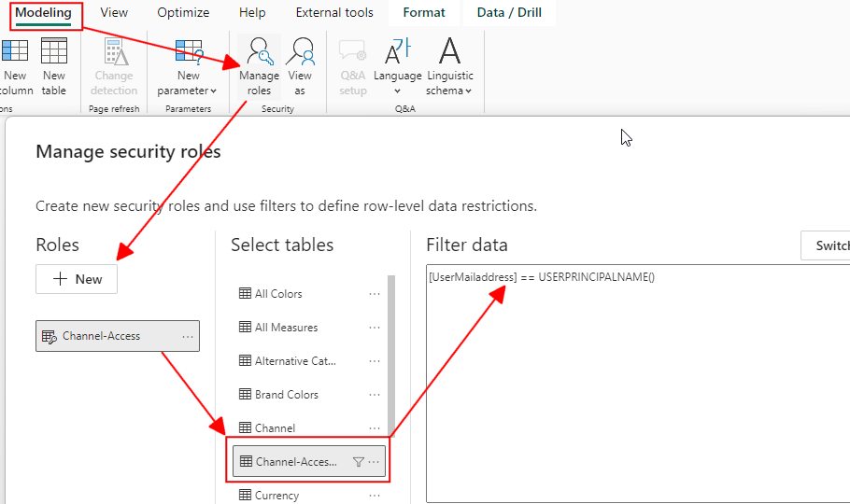Open Manage roles in Security group

[259, 67]
